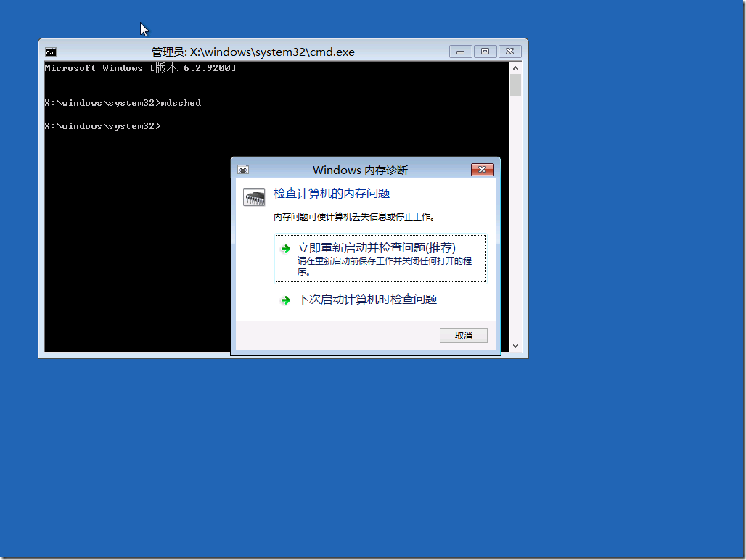Click the console scrollbar up arrow
The image size is (746, 560).
click(515, 67)
